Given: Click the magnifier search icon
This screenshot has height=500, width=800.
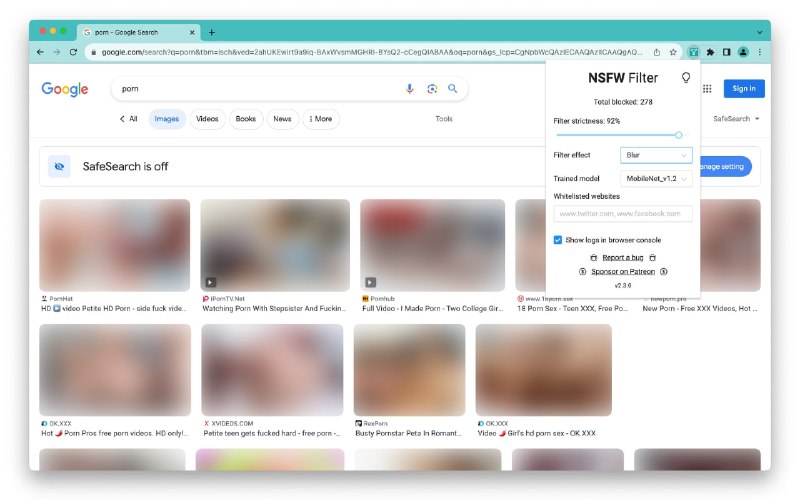Looking at the screenshot, I should (453, 89).
